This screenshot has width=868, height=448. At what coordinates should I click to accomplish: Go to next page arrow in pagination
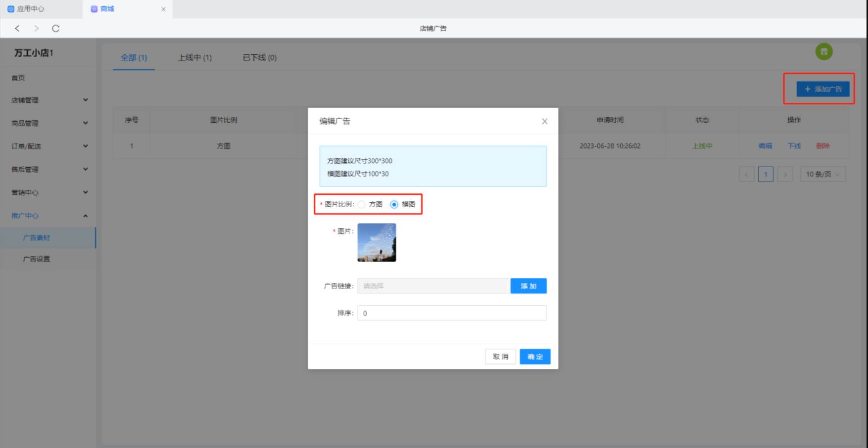coord(785,174)
